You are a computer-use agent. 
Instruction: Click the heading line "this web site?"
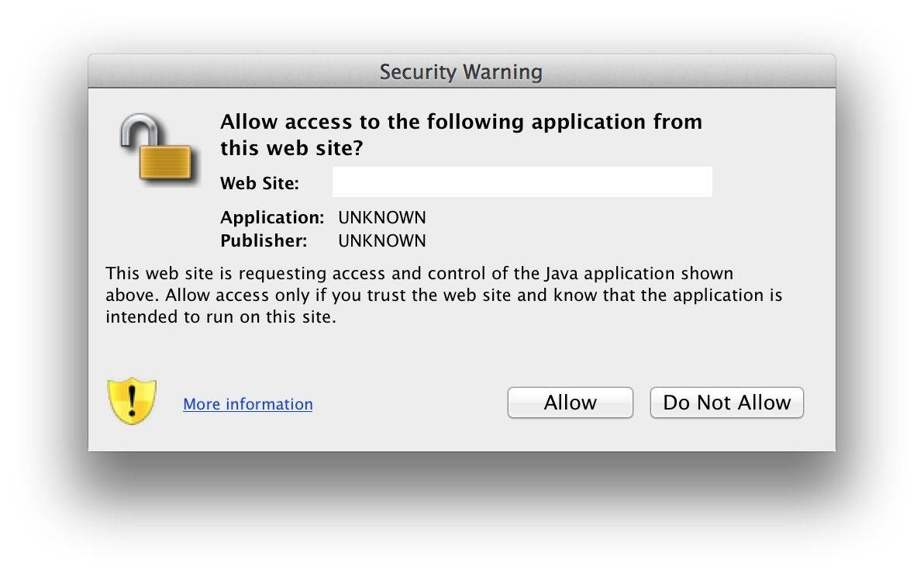[x=291, y=147]
